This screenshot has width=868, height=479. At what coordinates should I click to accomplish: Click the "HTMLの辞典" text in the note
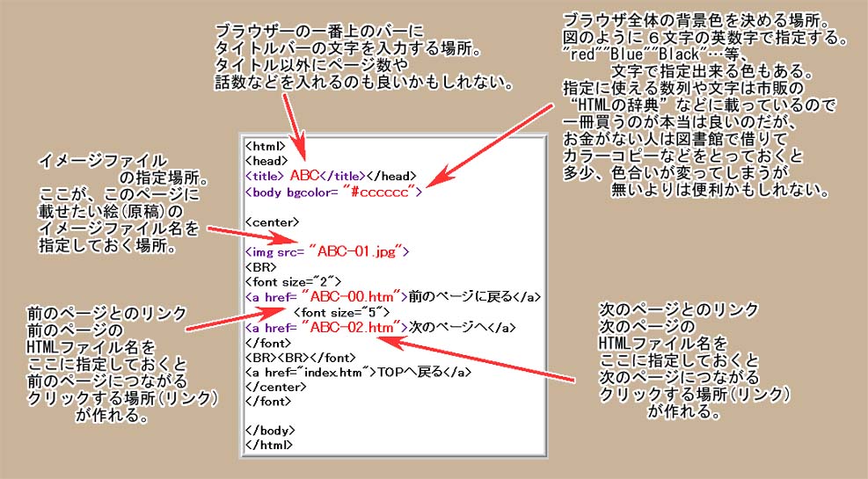(618, 105)
